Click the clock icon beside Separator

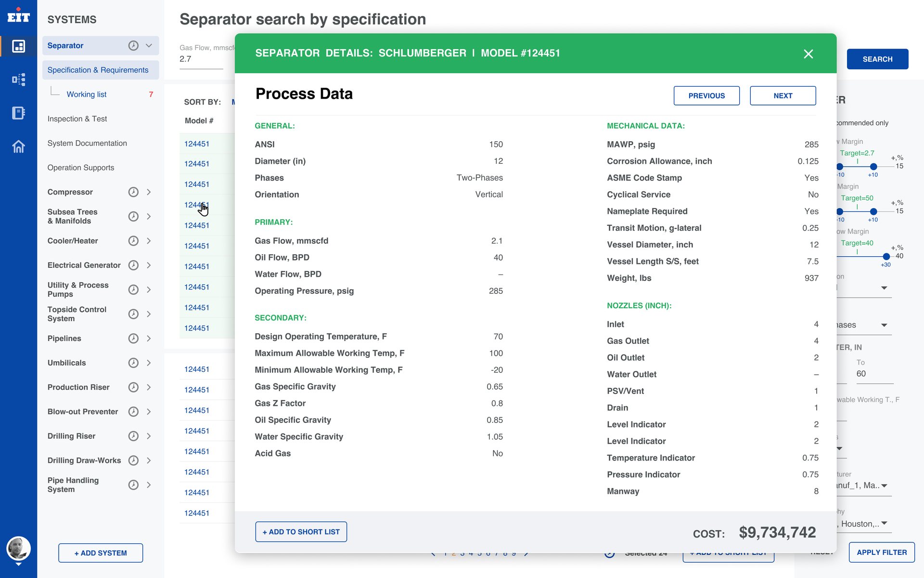[133, 45]
